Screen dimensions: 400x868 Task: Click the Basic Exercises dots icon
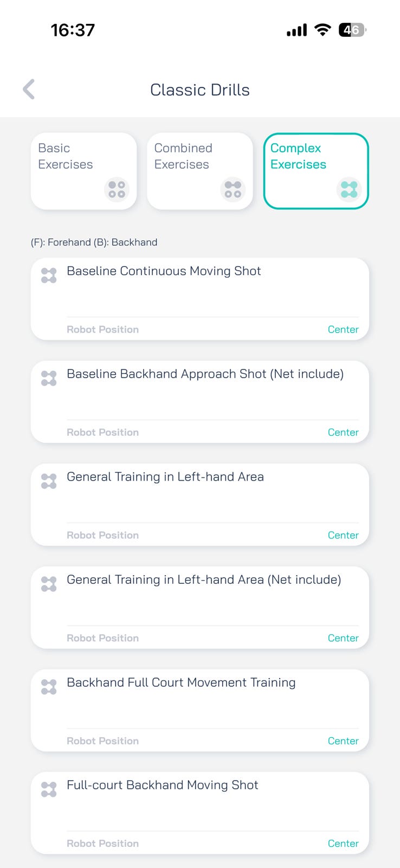117,189
